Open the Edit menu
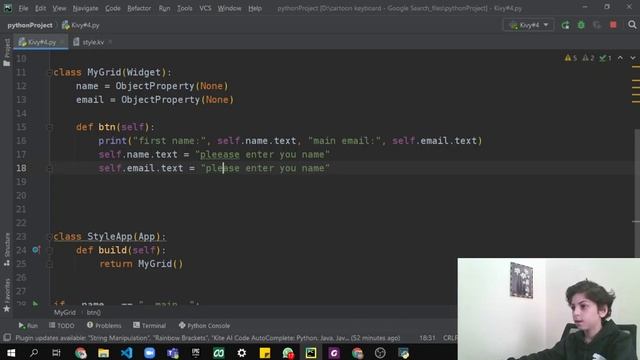The width and height of the screenshot is (640, 360). pyautogui.click(x=40, y=8)
